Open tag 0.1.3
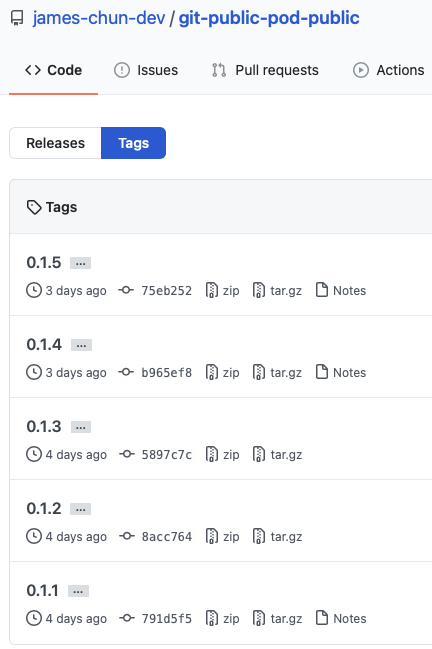Image resolution: width=432 pixels, height=649 pixels. tap(44, 426)
